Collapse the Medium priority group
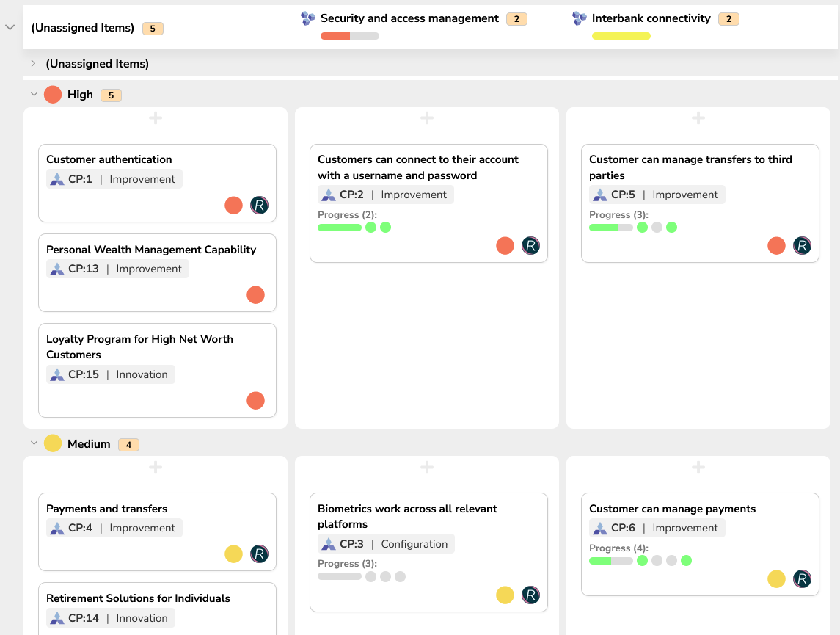This screenshot has height=635, width=840. [34, 443]
